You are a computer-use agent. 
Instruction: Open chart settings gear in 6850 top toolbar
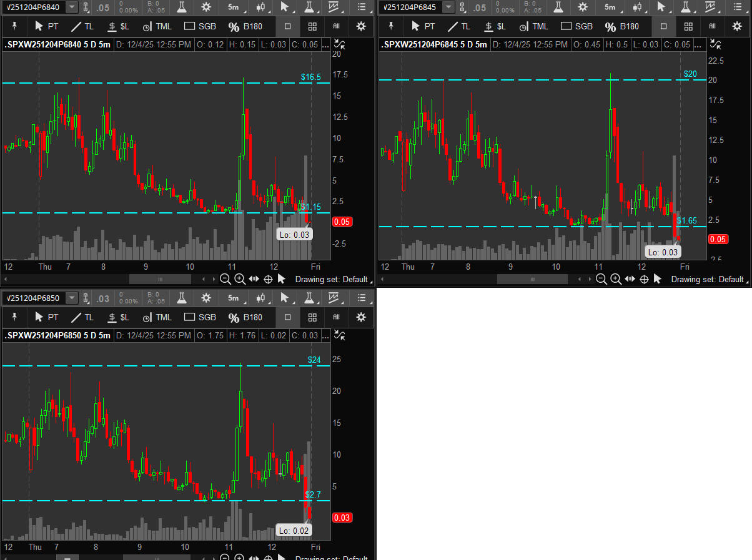(x=206, y=298)
